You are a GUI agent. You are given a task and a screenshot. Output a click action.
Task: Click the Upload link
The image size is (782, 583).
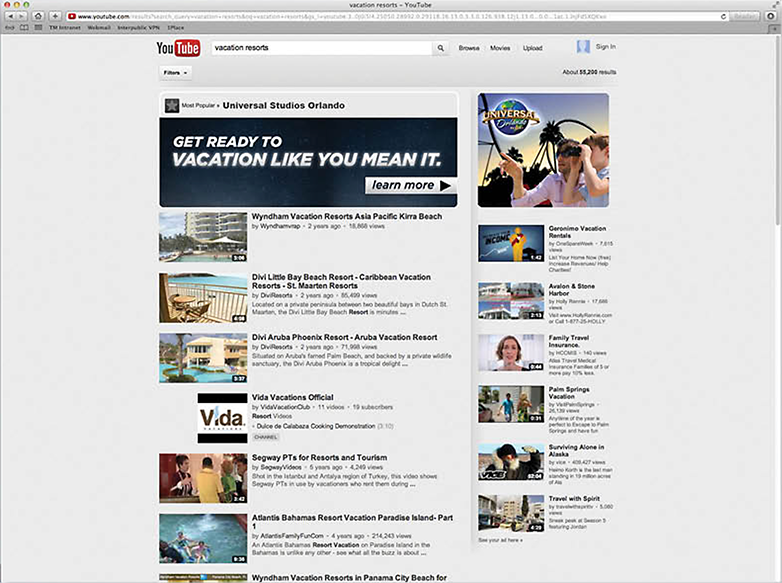coord(532,48)
